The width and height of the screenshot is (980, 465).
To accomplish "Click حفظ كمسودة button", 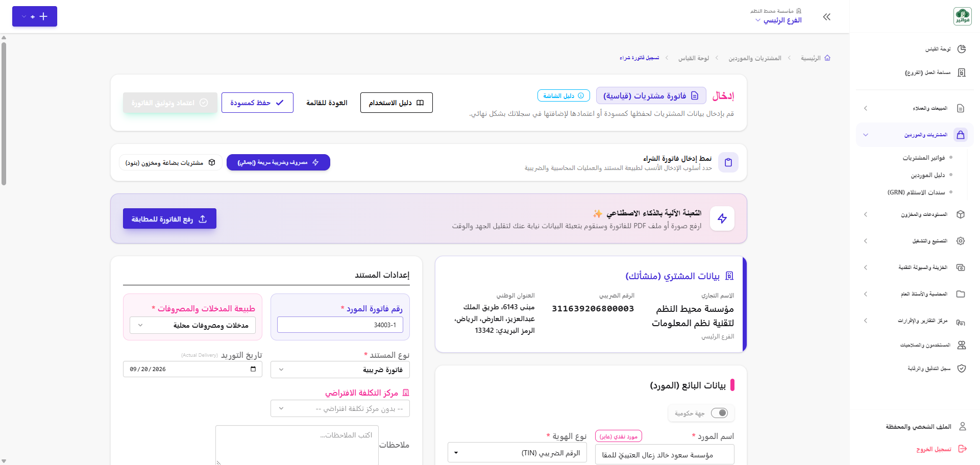I will 257,103.
